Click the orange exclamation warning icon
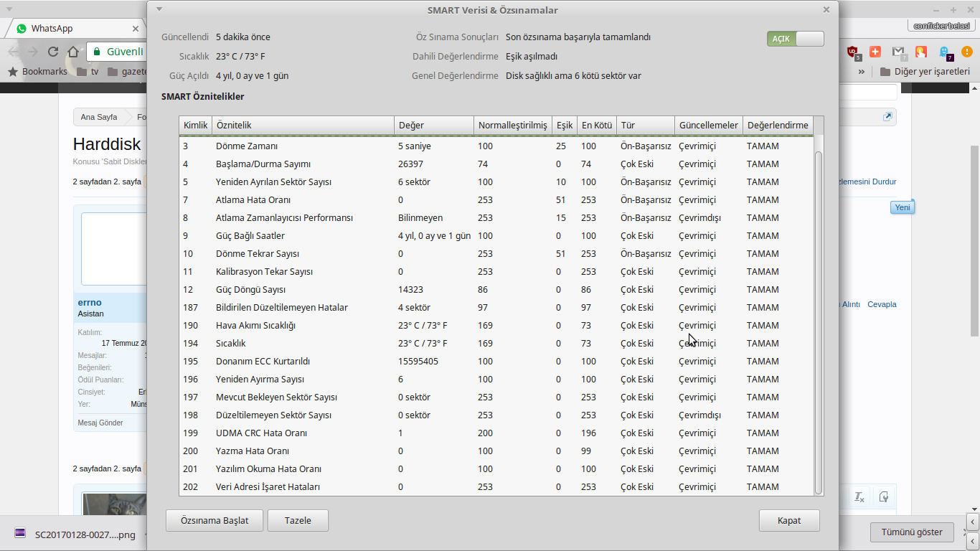This screenshot has height=551, width=980. coord(966,52)
